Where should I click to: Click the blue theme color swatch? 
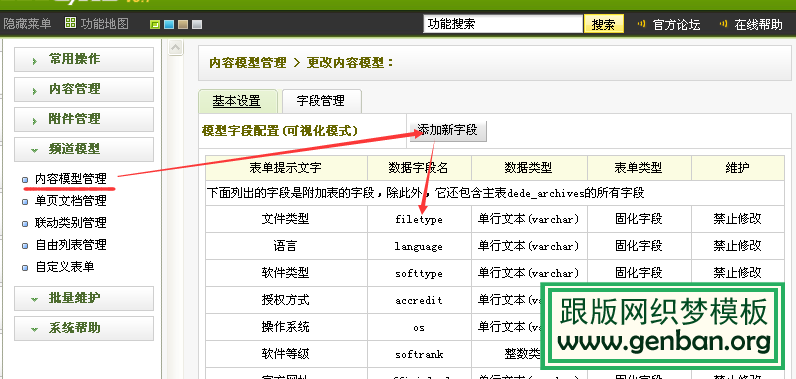click(169, 24)
